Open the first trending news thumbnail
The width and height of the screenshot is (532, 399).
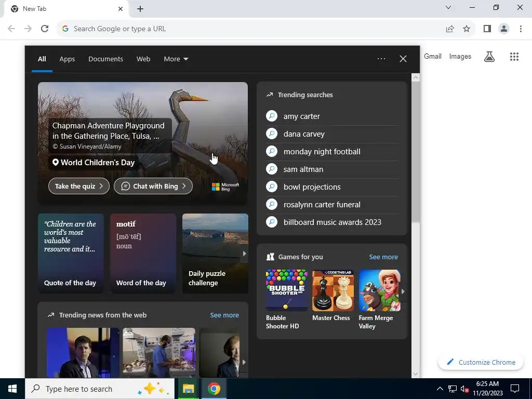tap(83, 353)
